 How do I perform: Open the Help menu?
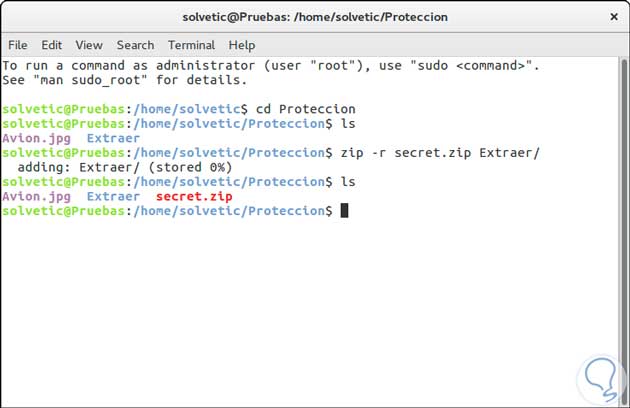pyautogui.click(x=242, y=45)
